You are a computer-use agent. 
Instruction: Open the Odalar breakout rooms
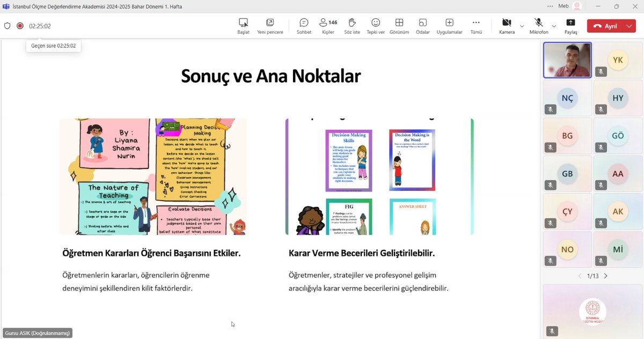423,26
